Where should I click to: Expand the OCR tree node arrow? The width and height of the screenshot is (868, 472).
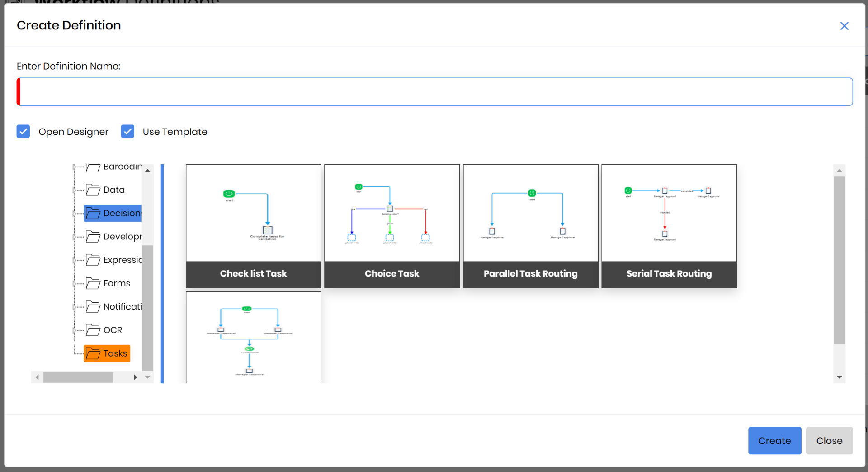coord(74,330)
